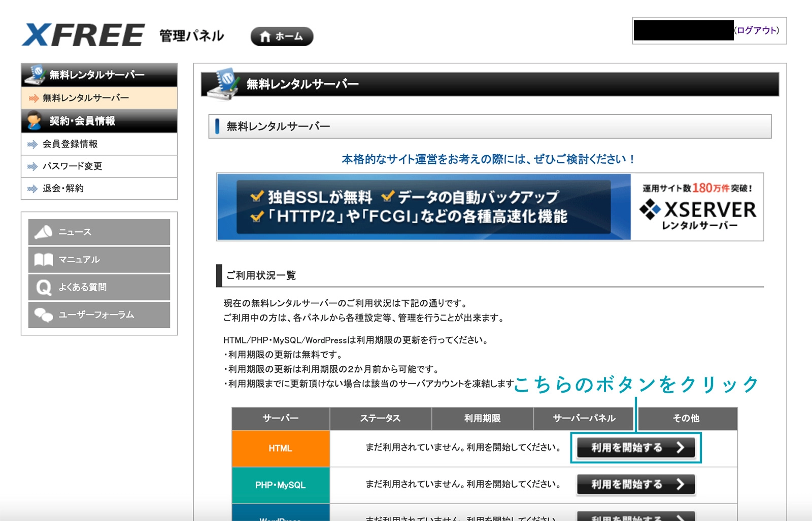Click the arrow icon beside 退会・解約
812x521 pixels.
[x=32, y=189]
